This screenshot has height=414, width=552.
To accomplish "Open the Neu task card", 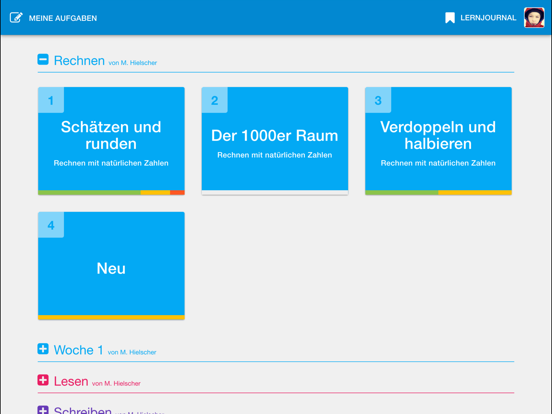I will [x=111, y=265].
